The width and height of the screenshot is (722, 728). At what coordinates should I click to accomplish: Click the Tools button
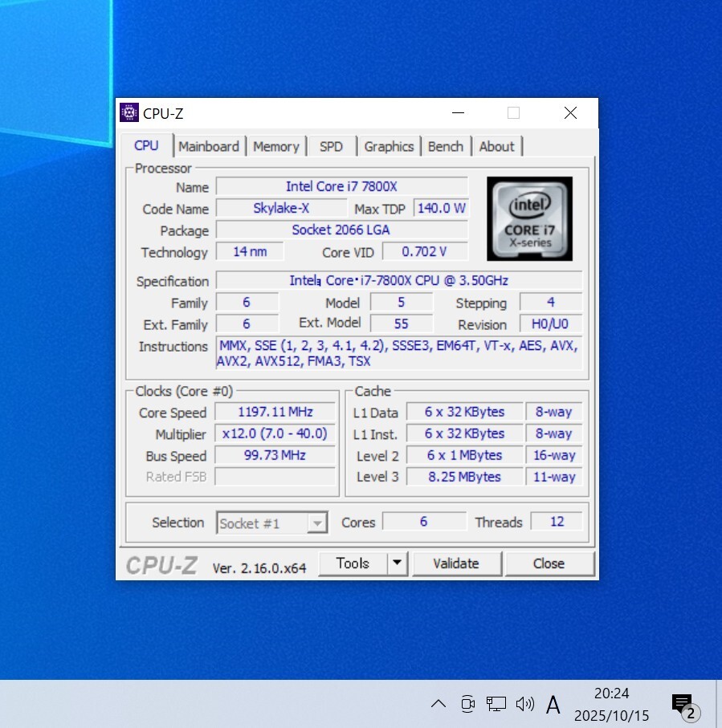pos(353,563)
